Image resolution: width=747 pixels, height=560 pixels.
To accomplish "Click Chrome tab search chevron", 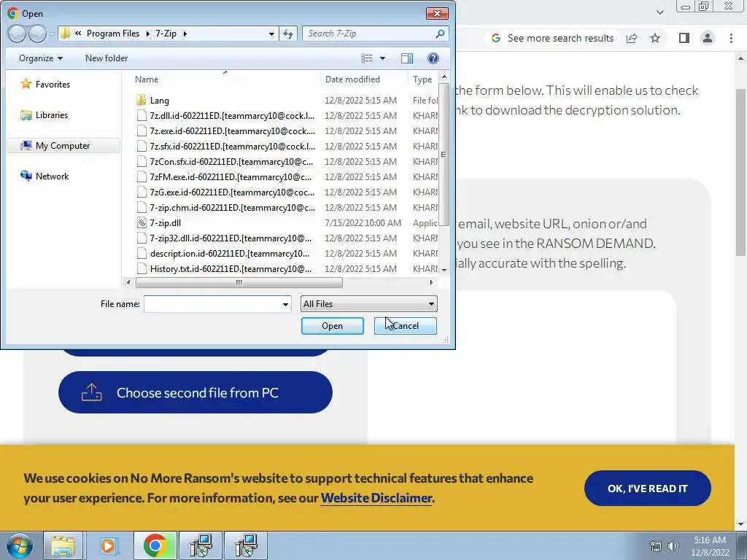I will (659, 12).
